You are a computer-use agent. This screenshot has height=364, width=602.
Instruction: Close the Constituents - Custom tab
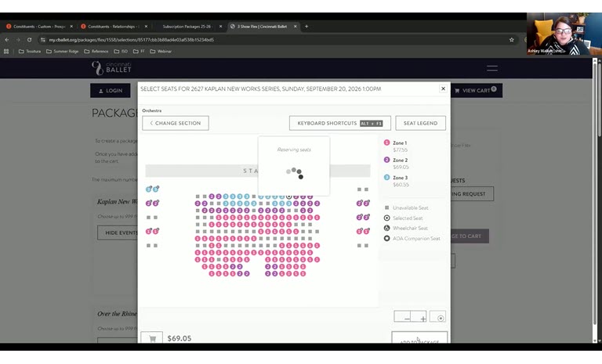71,27
